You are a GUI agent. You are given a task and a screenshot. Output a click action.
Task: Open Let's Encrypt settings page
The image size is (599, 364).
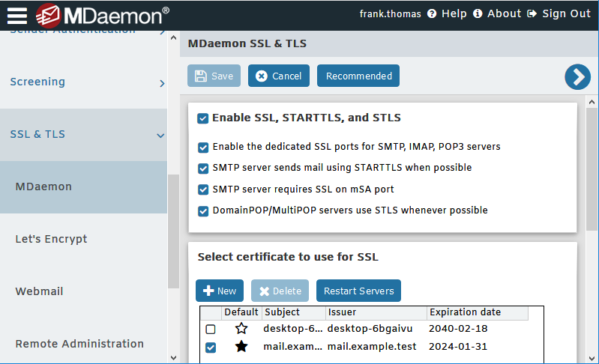pos(51,240)
